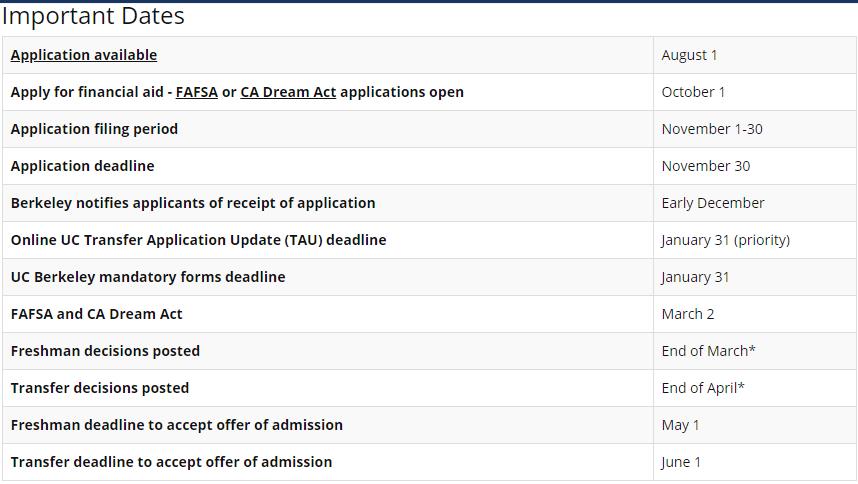Click the Application filing period label

[x=94, y=129]
